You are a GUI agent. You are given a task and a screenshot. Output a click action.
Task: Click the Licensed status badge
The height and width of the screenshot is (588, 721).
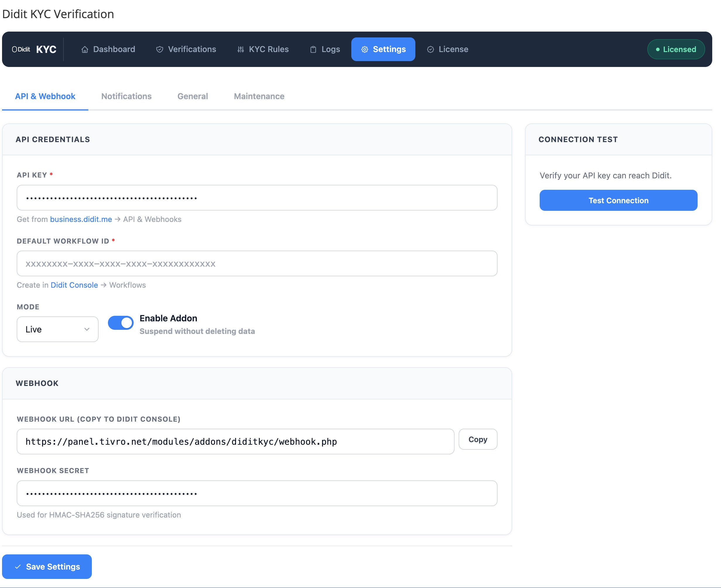(x=676, y=49)
